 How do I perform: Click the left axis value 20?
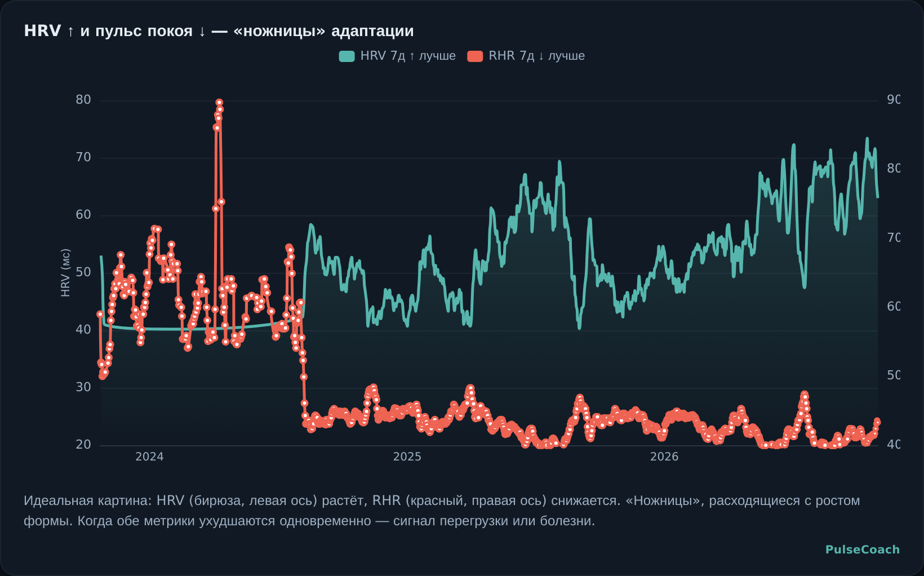[x=83, y=445]
